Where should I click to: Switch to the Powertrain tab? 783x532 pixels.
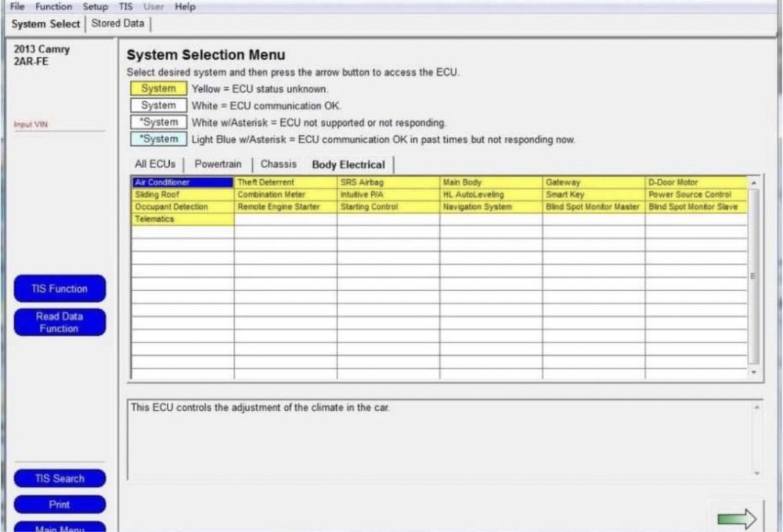click(x=218, y=164)
